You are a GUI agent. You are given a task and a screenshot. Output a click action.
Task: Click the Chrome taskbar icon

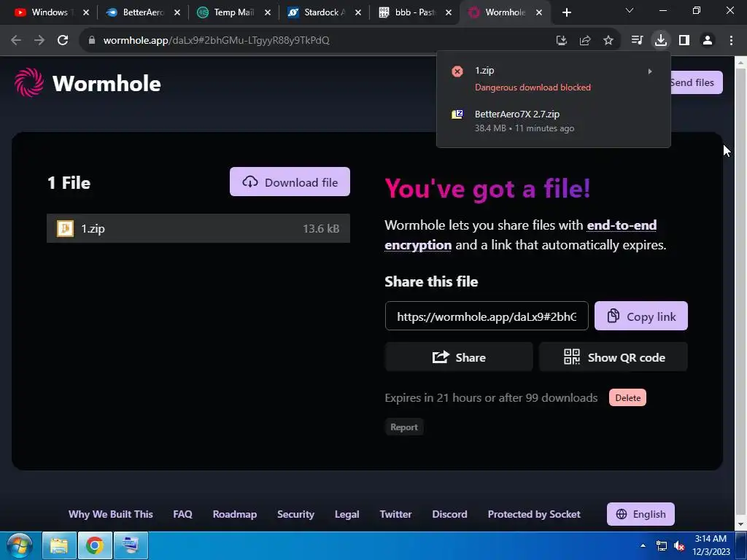tap(95, 545)
